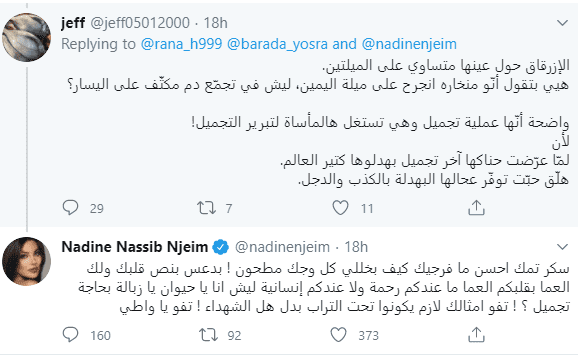Click the 18h timestamp on Nadine's tweet
Viewport: 578px width, 360px height.
point(356,247)
